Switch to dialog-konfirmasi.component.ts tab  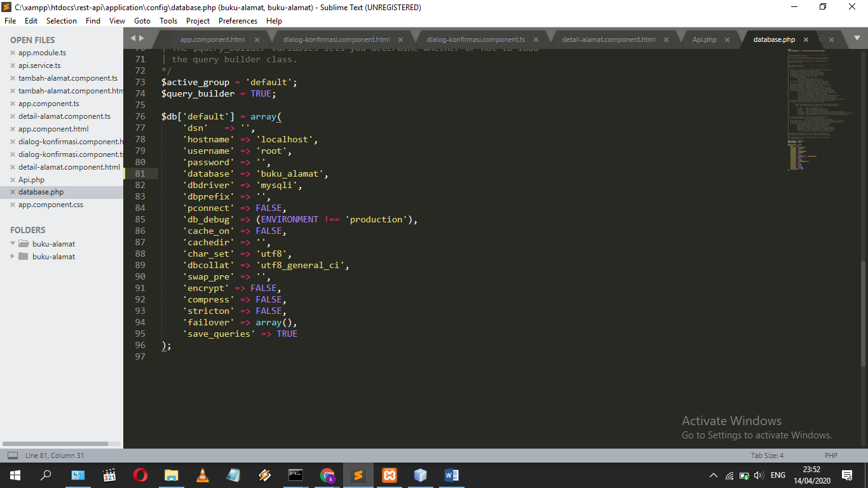(x=476, y=39)
